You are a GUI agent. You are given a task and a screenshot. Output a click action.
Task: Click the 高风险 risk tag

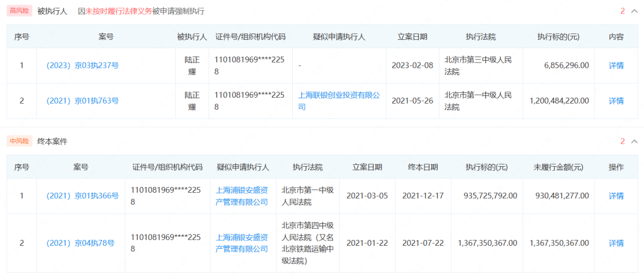pyautogui.click(x=19, y=11)
